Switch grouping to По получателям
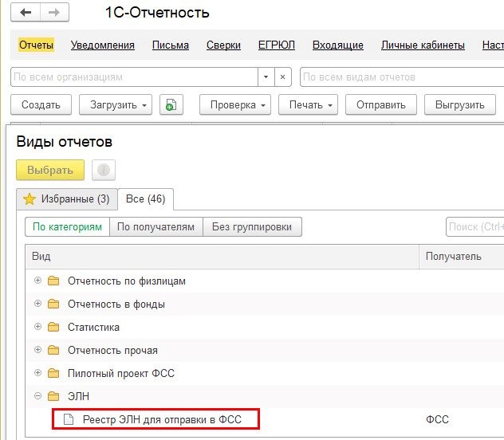 156,227
